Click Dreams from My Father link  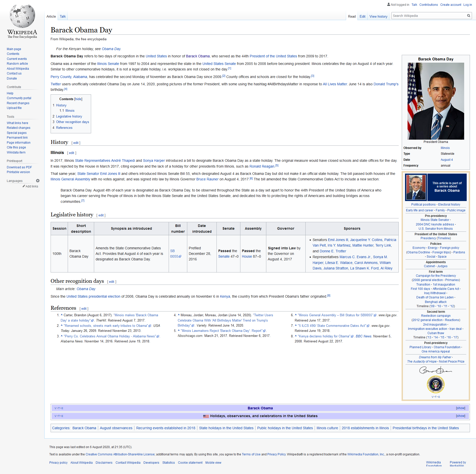click(x=435, y=357)
